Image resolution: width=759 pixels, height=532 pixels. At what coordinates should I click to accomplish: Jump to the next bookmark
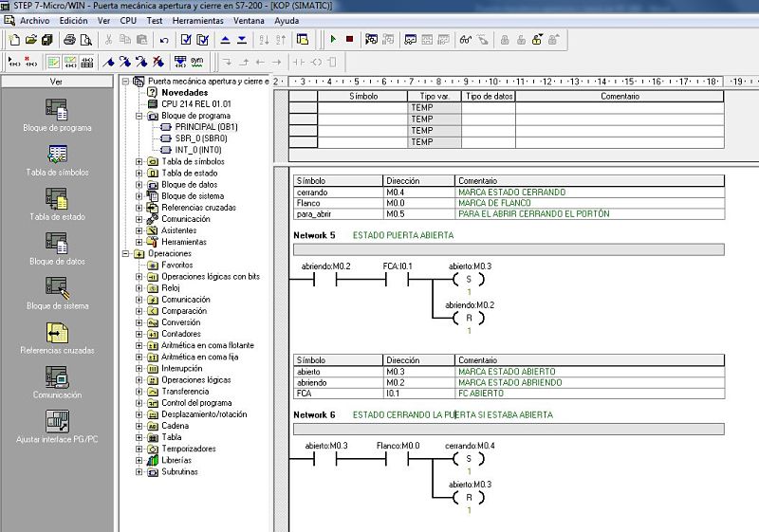125,62
